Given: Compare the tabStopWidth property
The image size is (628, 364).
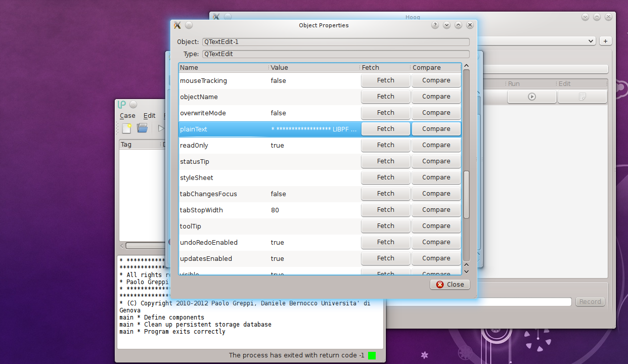Looking at the screenshot, I should (x=436, y=210).
